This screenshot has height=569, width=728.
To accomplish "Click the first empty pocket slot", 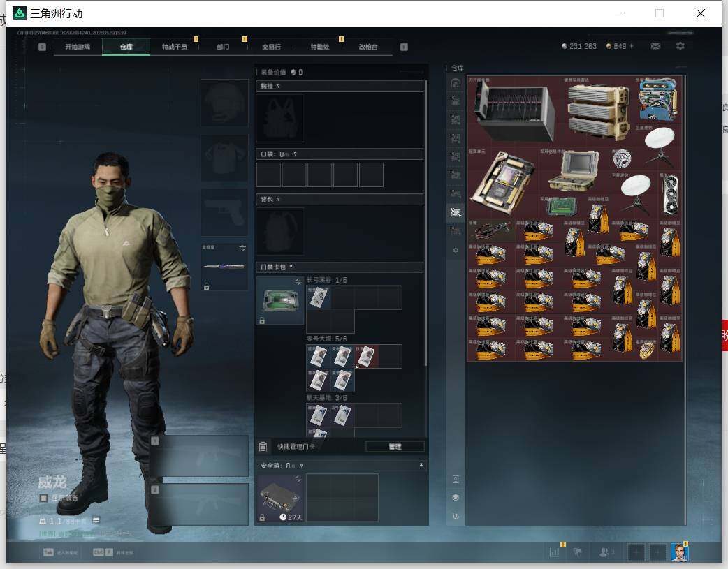I will (268, 175).
